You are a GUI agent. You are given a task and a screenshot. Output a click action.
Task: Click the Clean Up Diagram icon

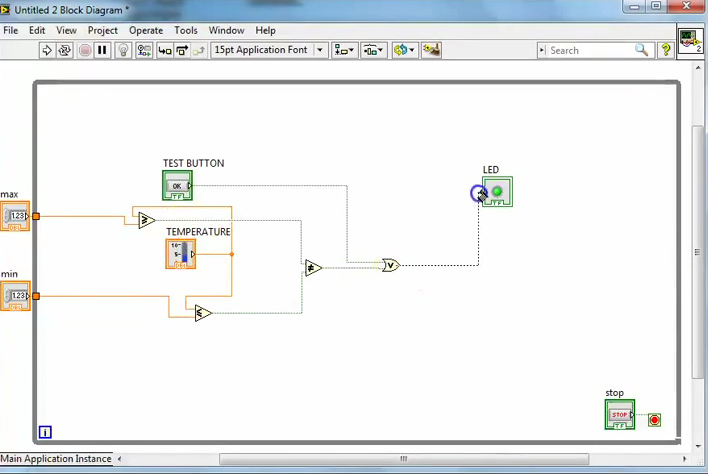432,50
